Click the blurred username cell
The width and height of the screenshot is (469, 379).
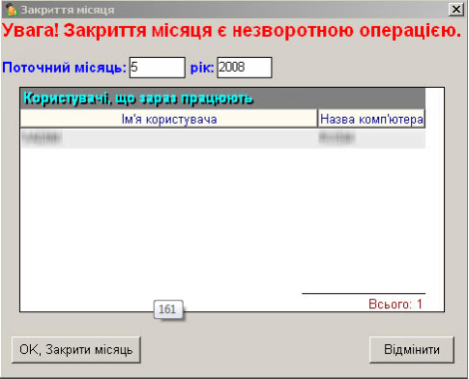(42, 138)
